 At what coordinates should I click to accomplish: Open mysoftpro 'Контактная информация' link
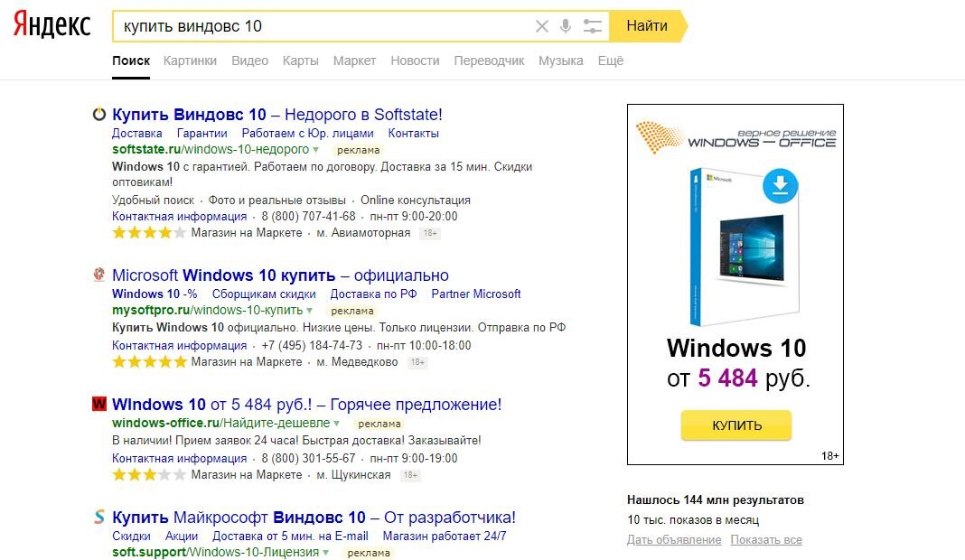(x=179, y=345)
